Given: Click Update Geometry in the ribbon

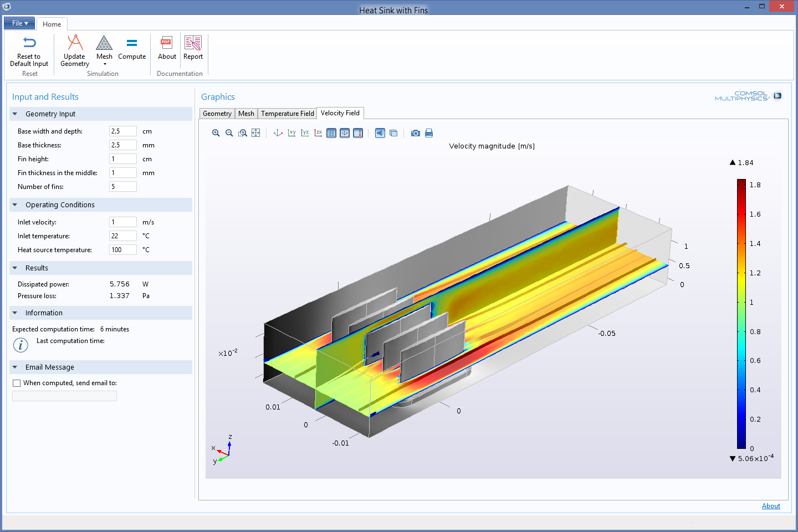Looking at the screenshot, I should click(x=75, y=50).
